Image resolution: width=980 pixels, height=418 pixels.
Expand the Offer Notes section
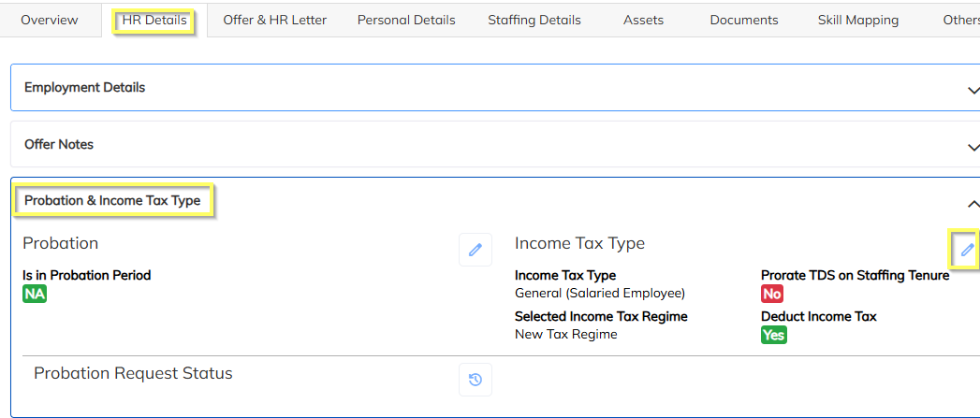pyautogui.click(x=973, y=147)
